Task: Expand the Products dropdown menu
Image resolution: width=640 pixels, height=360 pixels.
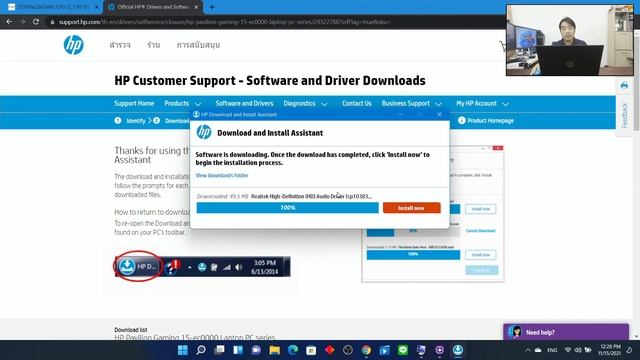Action: [198, 104]
